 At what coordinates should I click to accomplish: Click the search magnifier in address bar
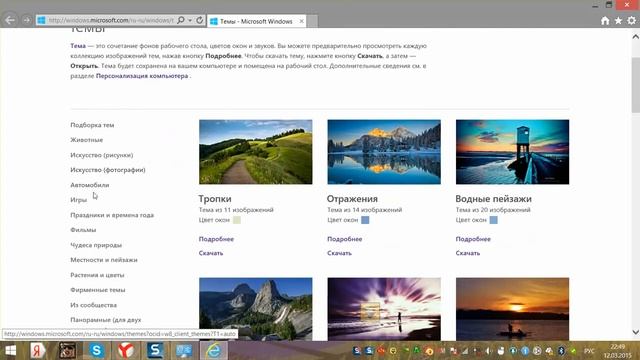(x=180, y=20)
